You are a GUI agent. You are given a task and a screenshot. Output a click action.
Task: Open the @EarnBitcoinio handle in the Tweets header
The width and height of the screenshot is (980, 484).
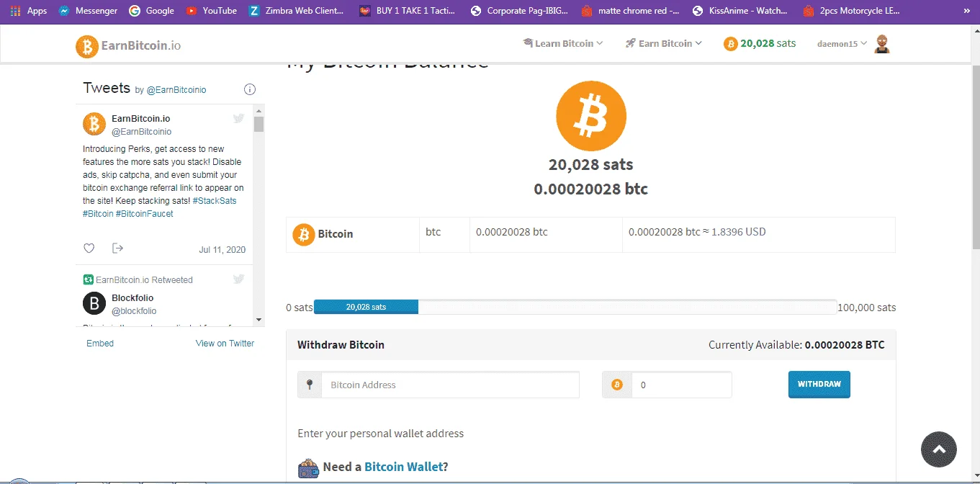pos(176,90)
